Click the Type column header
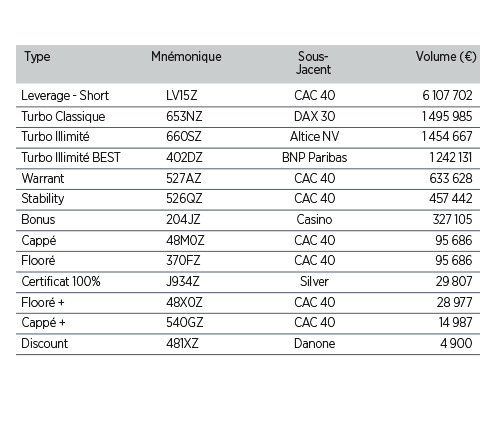 point(37,57)
